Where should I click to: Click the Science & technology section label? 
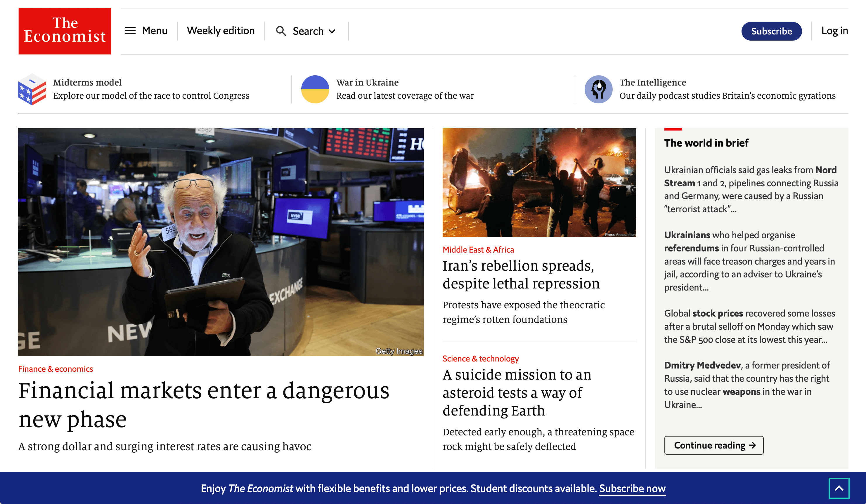pyautogui.click(x=480, y=359)
